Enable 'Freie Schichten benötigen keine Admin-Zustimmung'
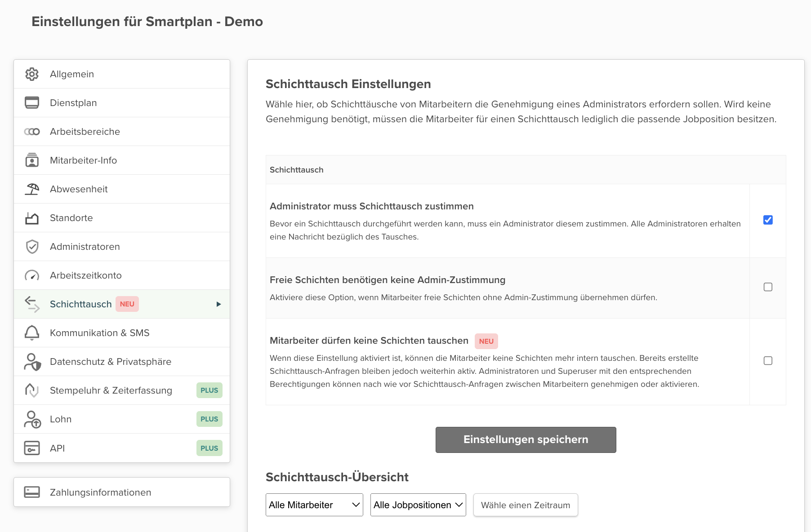This screenshot has height=532, width=811. (x=768, y=287)
